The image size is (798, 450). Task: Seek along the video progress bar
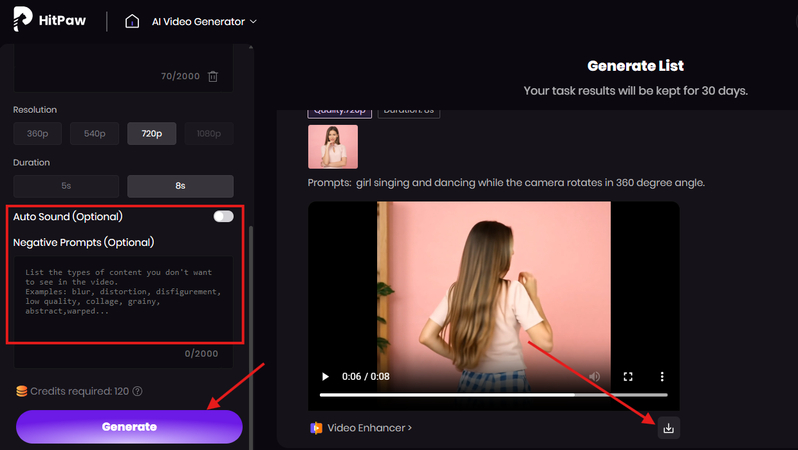coord(493,395)
